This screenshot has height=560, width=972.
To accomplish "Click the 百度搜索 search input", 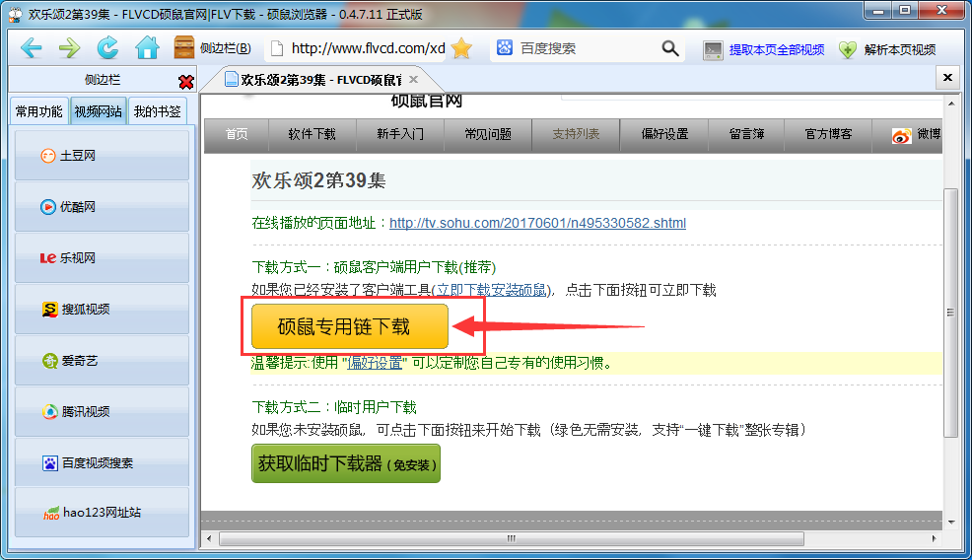I will pos(587,48).
